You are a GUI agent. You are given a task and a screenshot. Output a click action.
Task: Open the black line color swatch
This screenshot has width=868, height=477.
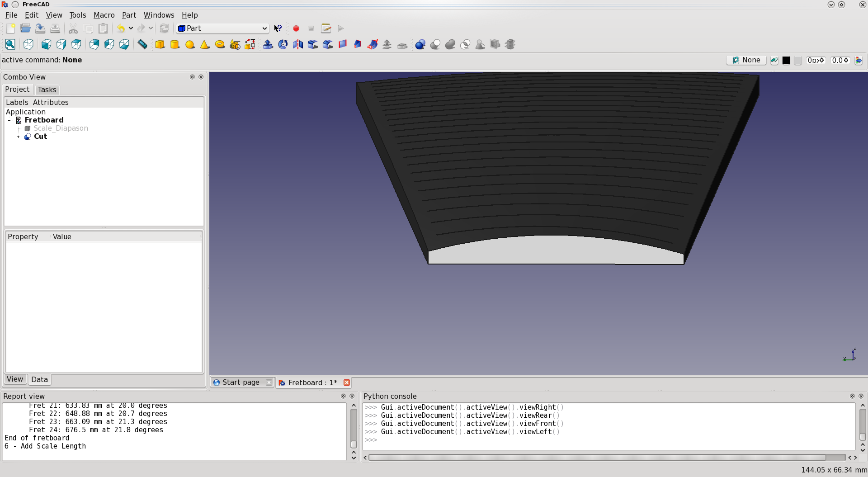pos(786,60)
